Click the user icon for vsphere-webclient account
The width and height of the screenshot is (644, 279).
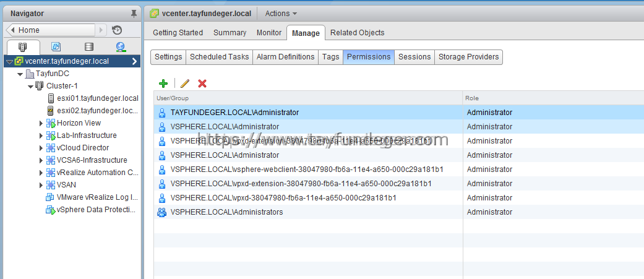point(162,170)
